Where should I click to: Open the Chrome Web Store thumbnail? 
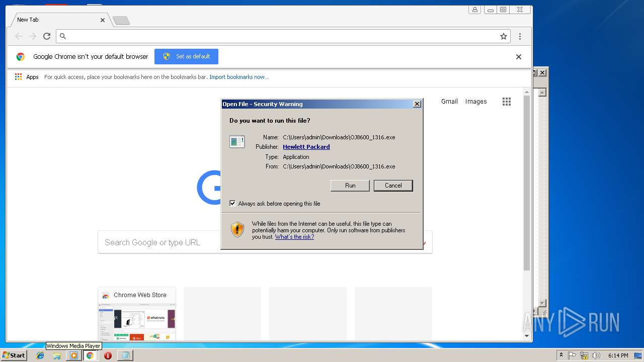click(137, 314)
